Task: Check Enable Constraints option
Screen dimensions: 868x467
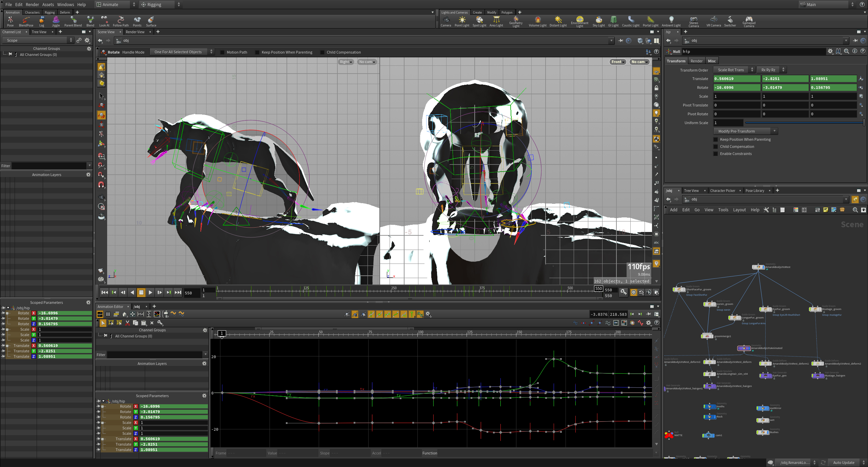Action: [x=716, y=154]
